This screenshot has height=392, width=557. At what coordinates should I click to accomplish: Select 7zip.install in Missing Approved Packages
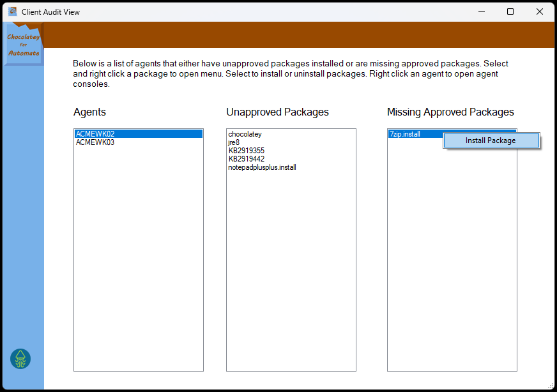tap(405, 134)
